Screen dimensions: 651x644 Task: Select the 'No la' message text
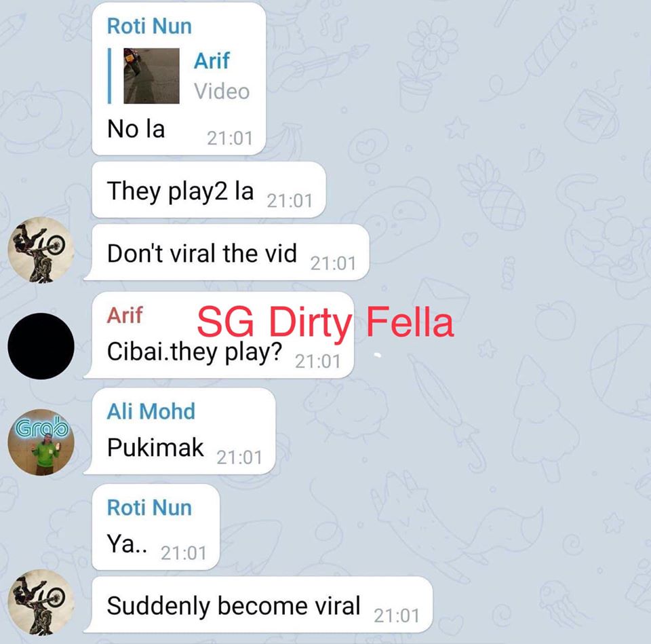point(136,128)
